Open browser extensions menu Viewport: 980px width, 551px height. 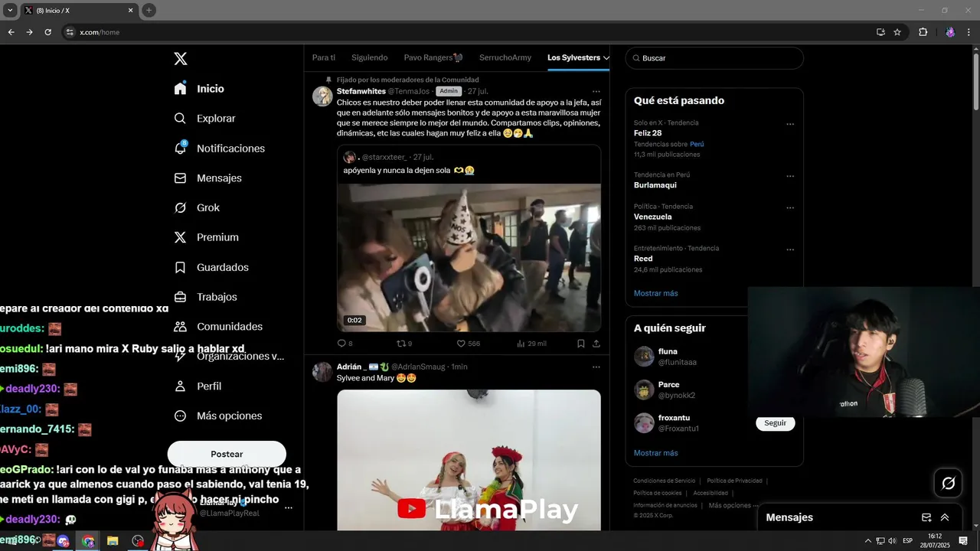click(x=923, y=32)
